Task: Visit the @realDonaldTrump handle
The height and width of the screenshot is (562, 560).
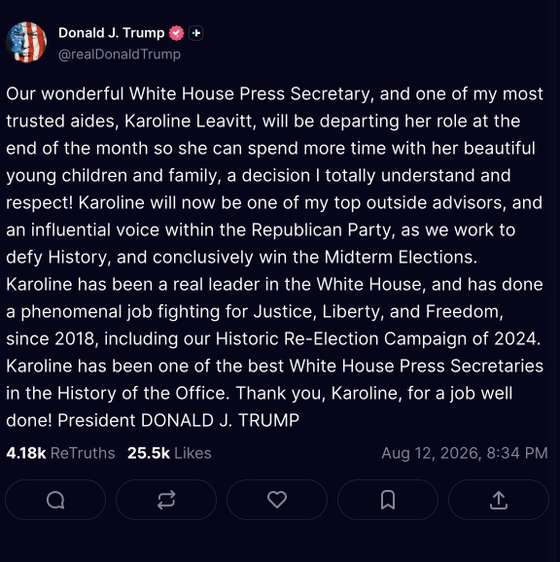Action: click(x=119, y=54)
